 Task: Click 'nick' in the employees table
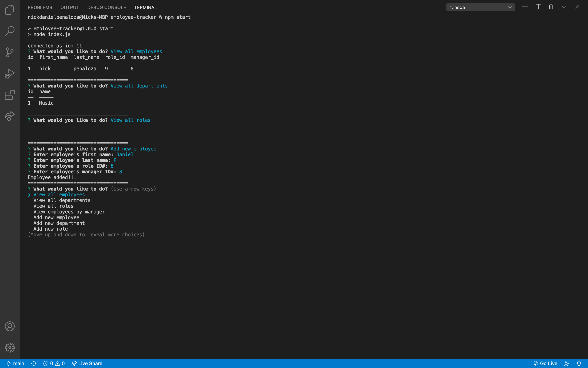[45, 69]
